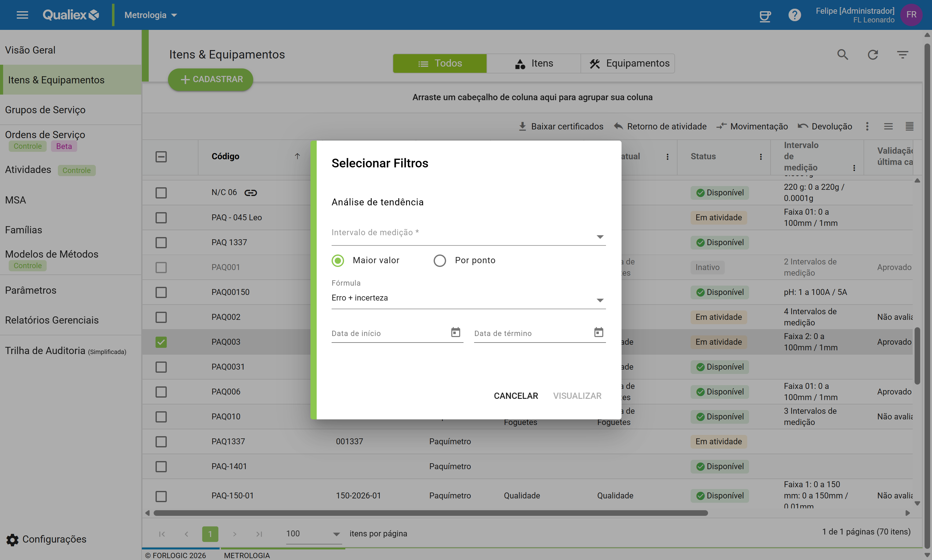Expand the Metrologia module dropdown

(x=151, y=15)
